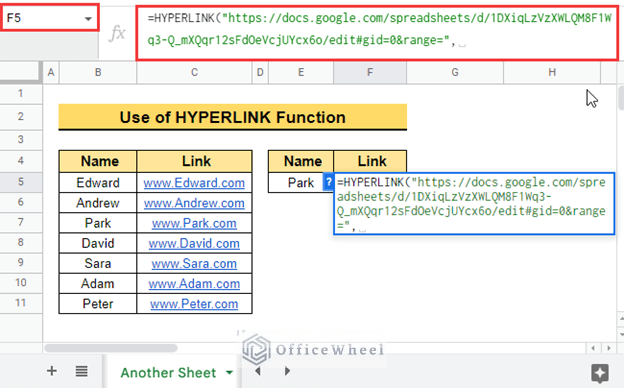Image resolution: width=624 pixels, height=388 pixels.
Task: Open the Another Sheet tab menu arrow
Action: coord(229,372)
